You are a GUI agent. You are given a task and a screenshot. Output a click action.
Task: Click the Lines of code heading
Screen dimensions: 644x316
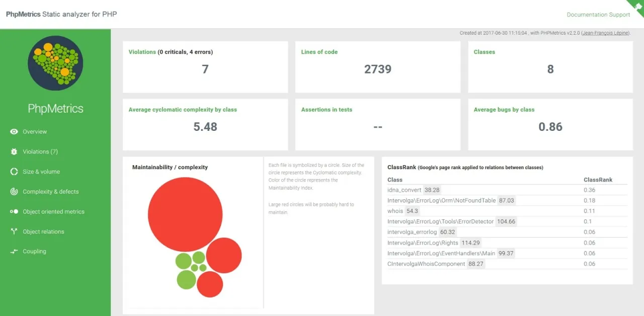[x=319, y=52]
